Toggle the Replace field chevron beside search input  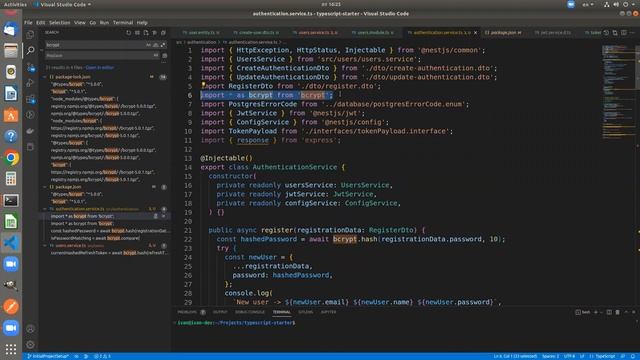[42, 50]
